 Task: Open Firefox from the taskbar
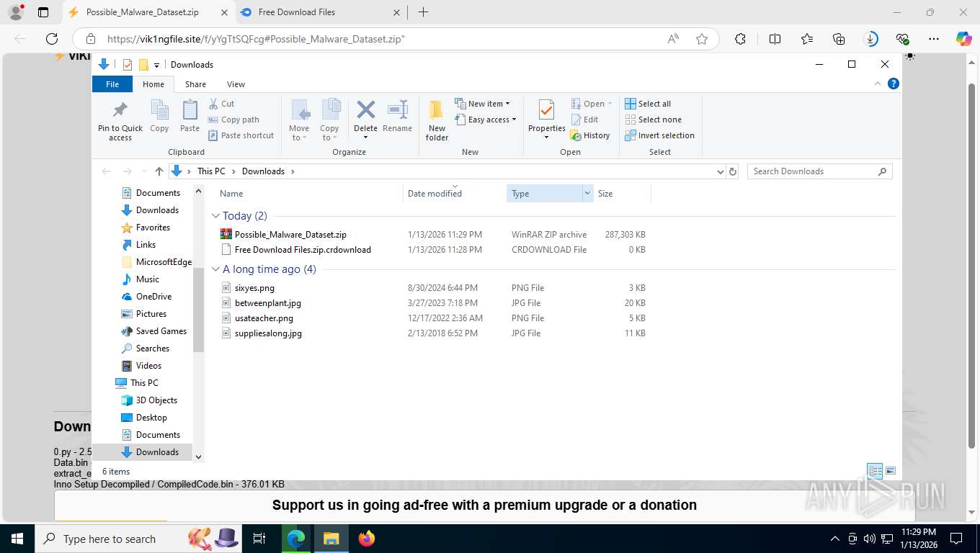367,539
